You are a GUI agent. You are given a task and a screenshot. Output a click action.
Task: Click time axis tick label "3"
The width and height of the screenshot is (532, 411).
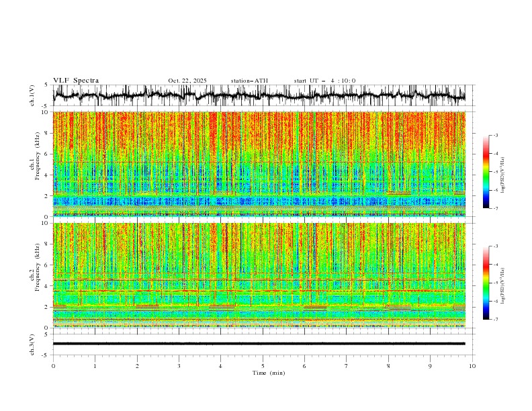[x=179, y=366]
